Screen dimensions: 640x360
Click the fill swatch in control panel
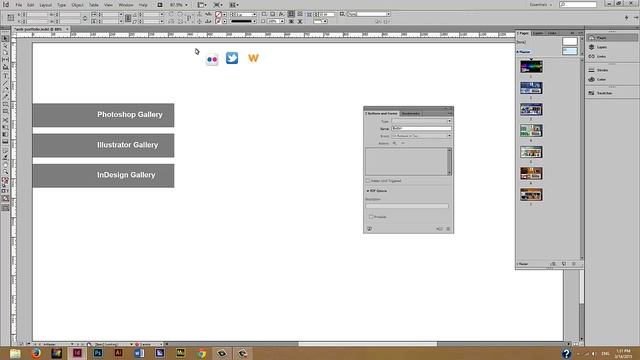pyautogui.click(x=218, y=14)
